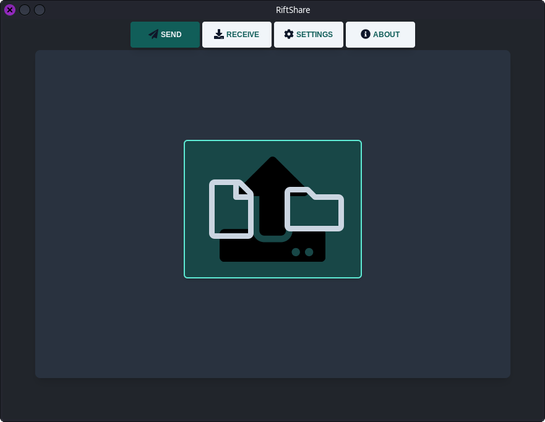Open the About tab

380,34
